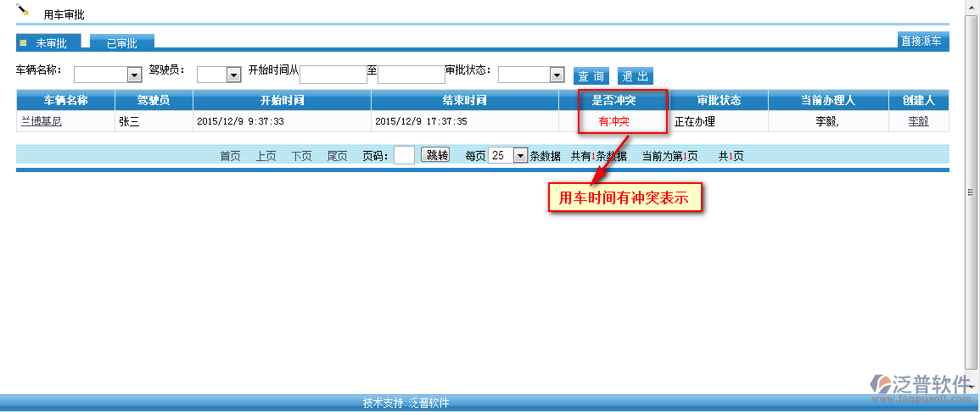Click the 退出 button
This screenshot has width=980, height=412.
pos(635,75)
